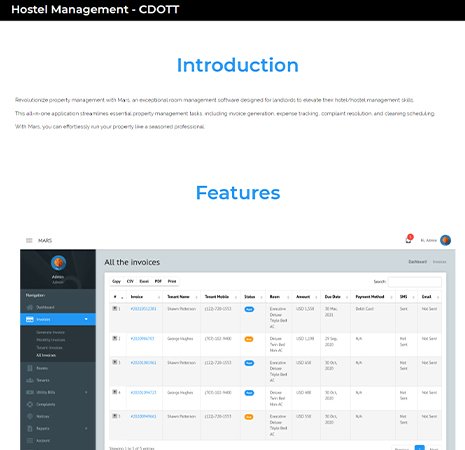Open the first invoice number link
The image size is (465, 450).
coord(143,309)
